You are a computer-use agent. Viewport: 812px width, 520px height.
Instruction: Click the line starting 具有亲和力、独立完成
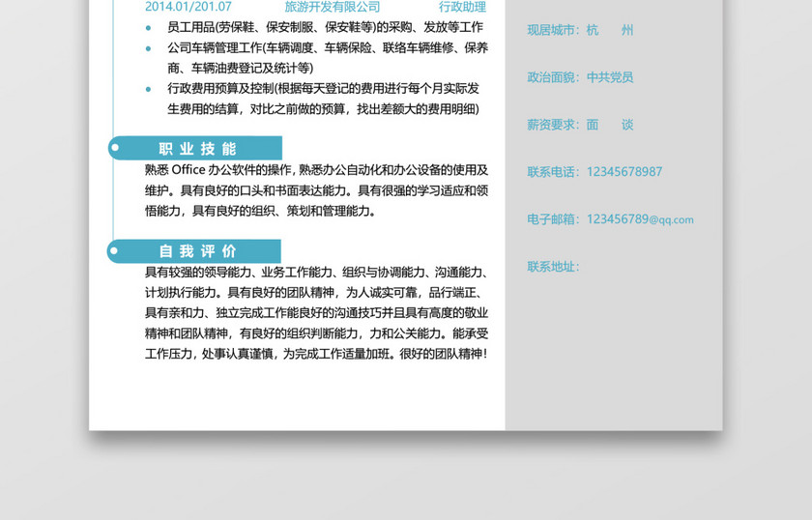coord(316,313)
